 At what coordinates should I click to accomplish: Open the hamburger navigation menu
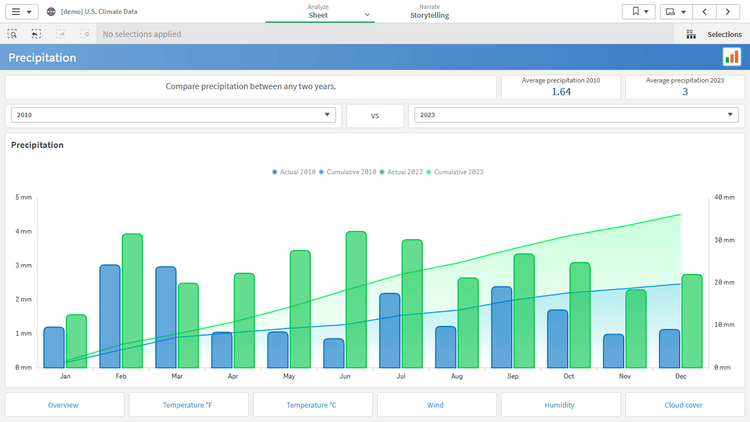(x=21, y=12)
